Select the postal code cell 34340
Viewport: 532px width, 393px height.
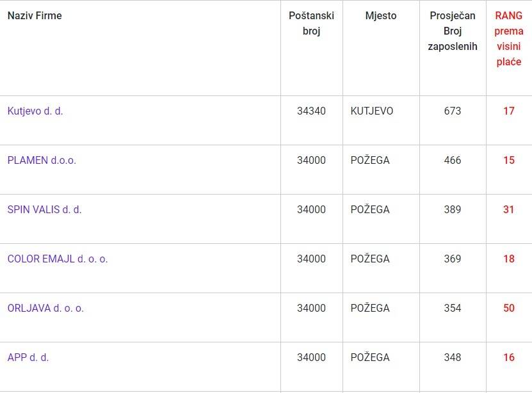coord(311,111)
